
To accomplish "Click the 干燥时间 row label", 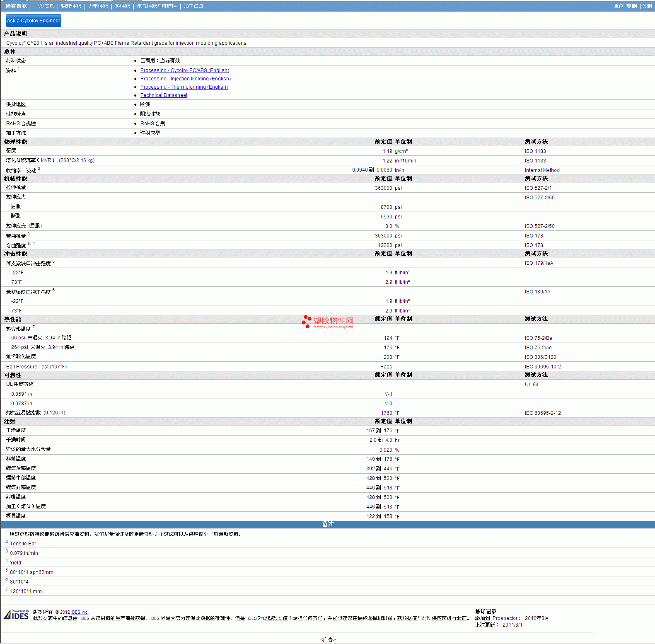I will pyautogui.click(x=16, y=440).
